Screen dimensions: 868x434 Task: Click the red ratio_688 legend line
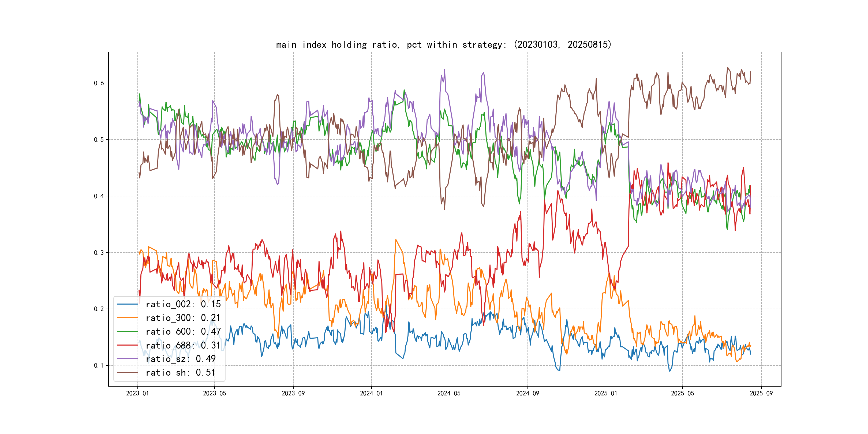pyautogui.click(x=127, y=345)
